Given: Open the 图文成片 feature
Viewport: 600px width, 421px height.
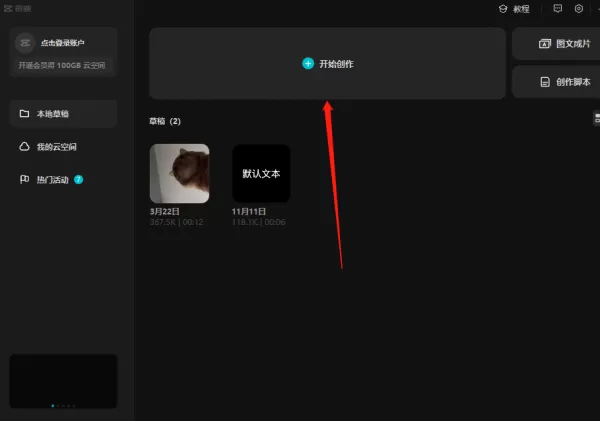Looking at the screenshot, I should [x=557, y=44].
